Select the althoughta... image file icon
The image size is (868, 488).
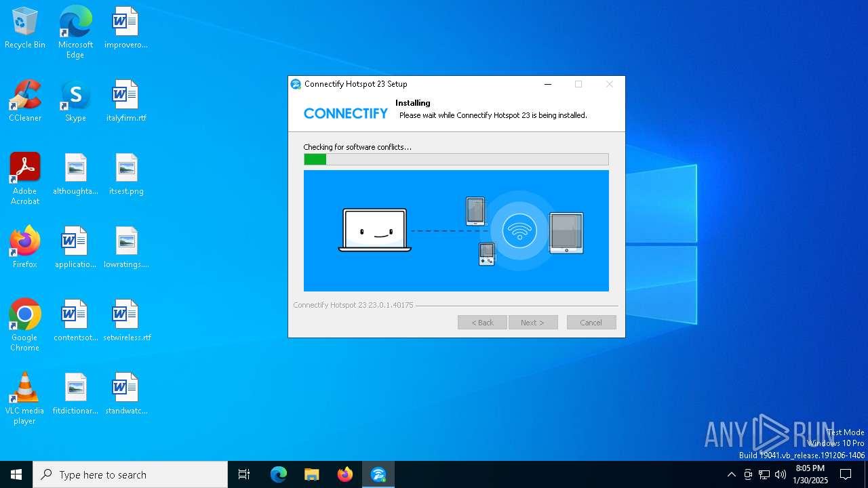(x=75, y=175)
